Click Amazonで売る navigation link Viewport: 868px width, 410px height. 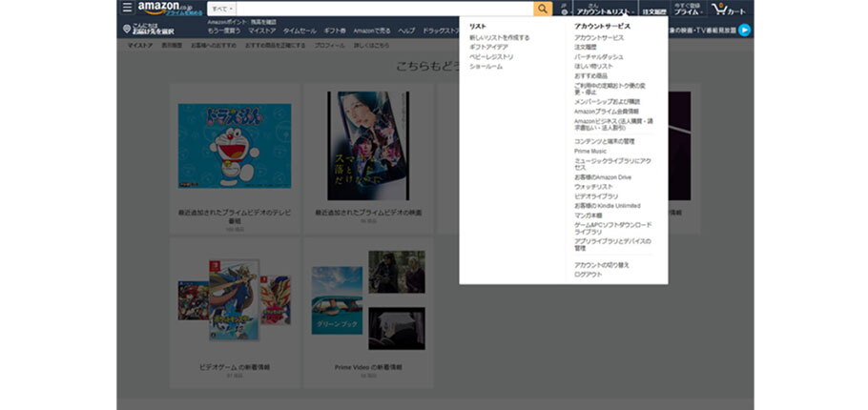pyautogui.click(x=371, y=31)
